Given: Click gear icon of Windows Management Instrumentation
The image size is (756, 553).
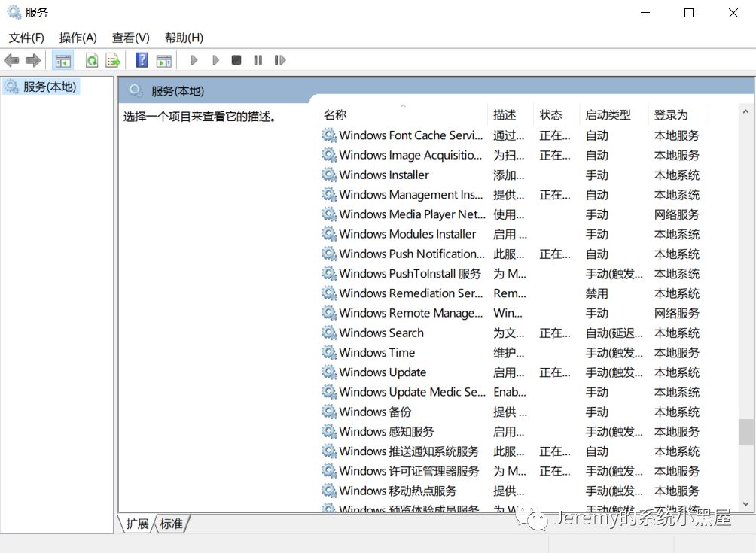Looking at the screenshot, I should pyautogui.click(x=329, y=194).
